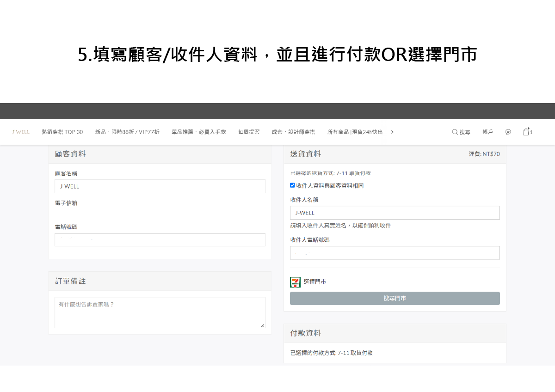Open 單品推薦・必買入手款 menu item

(199, 132)
